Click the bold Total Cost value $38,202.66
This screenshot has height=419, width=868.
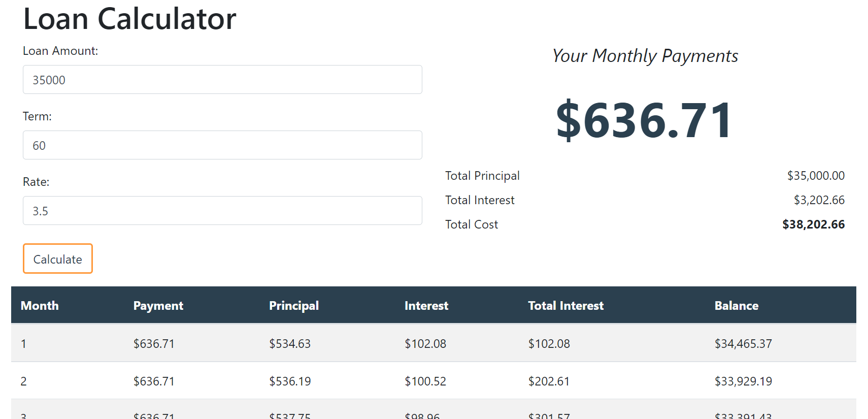(x=813, y=224)
